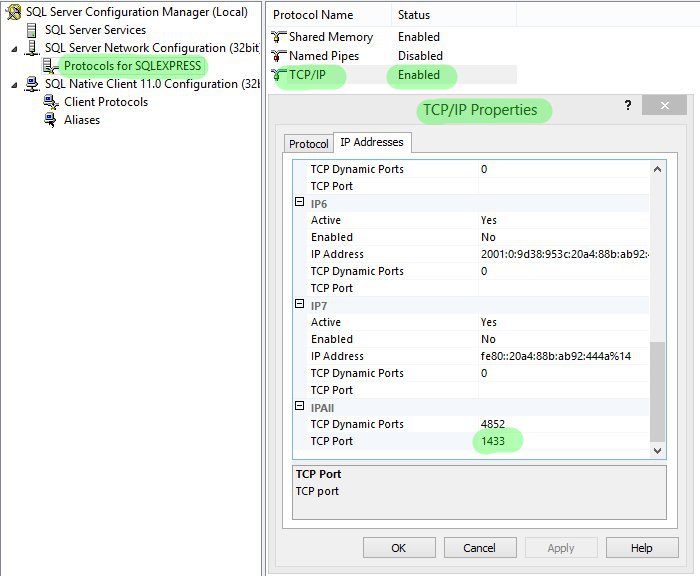Click the SQL Native Client 11.0 icon

coord(32,84)
